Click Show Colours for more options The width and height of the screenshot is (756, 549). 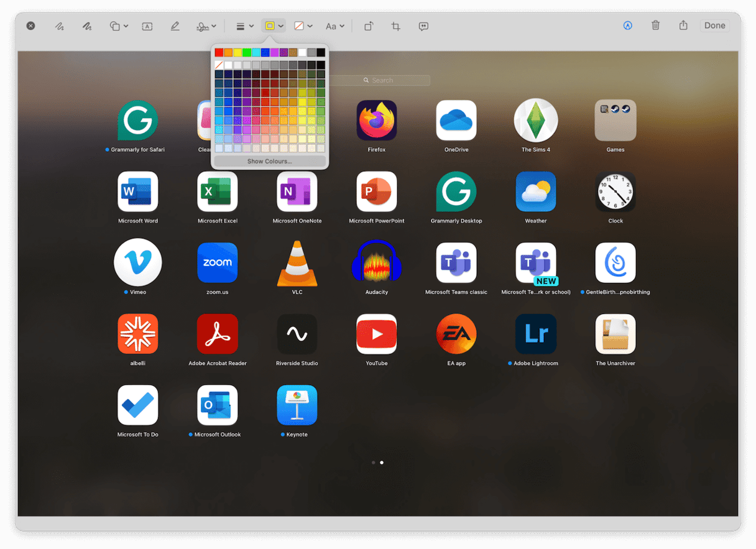pos(269,160)
